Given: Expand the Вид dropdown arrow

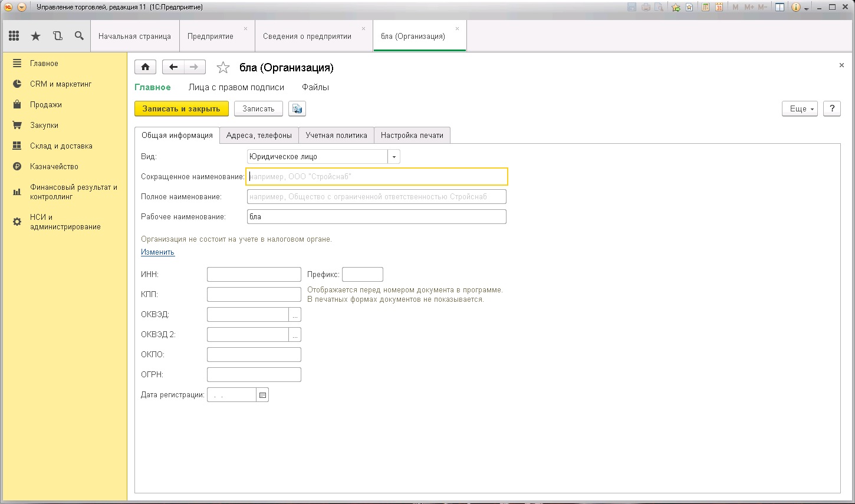Looking at the screenshot, I should pyautogui.click(x=394, y=157).
